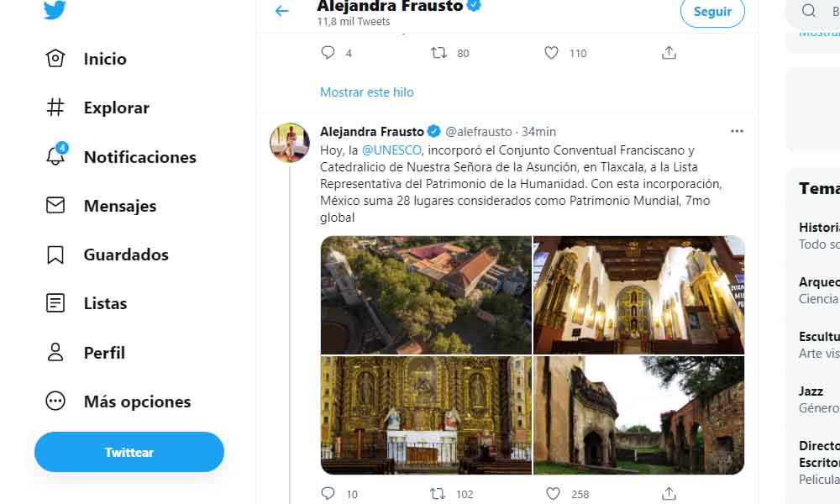Retweet the UNESCO tweet with 102 retweets
Screen dimensions: 840x504
(x=438, y=494)
